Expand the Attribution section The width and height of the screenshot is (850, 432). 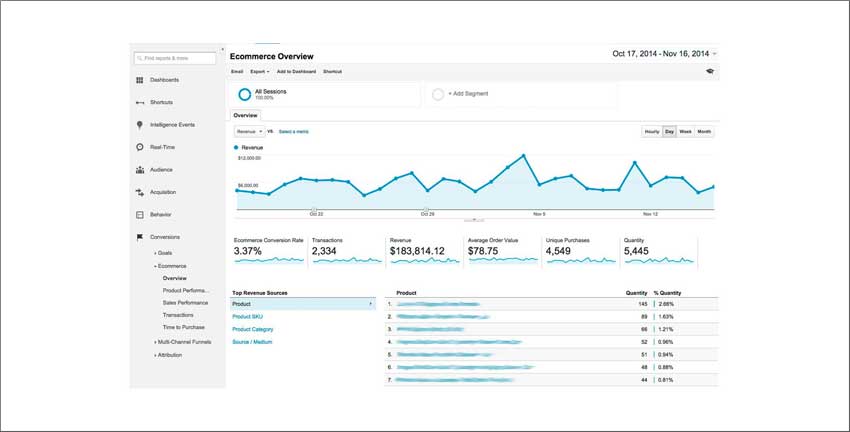(x=168, y=355)
